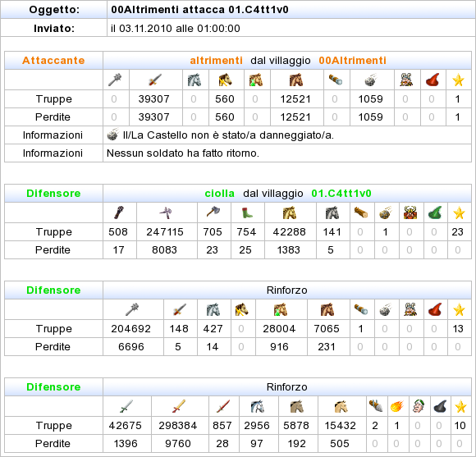Click the horse icon above 5878
The image size is (476, 457).
coord(297,406)
